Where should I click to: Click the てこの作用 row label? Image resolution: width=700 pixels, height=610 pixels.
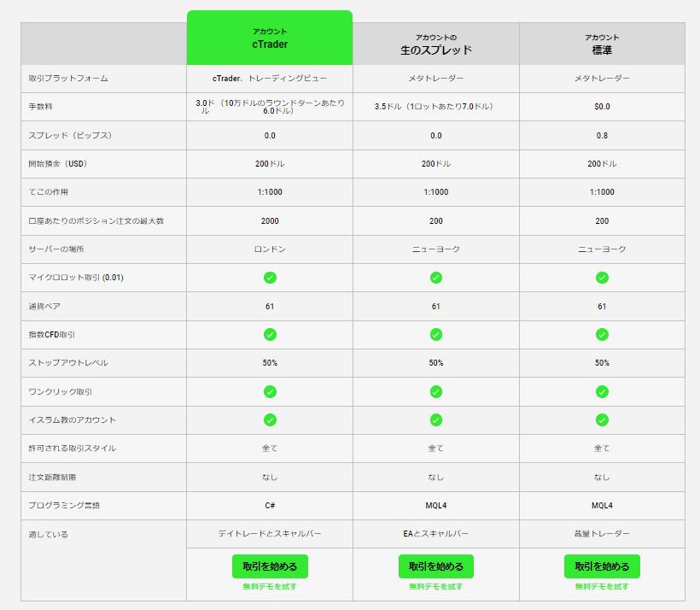pos(48,191)
